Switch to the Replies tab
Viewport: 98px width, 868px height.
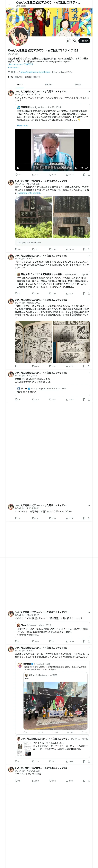coord(49,85)
